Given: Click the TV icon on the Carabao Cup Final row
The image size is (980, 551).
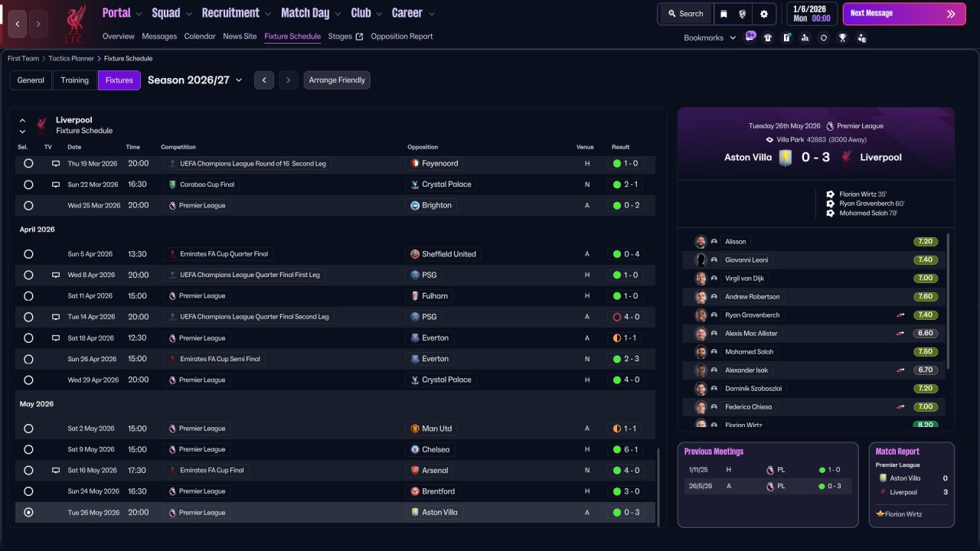Looking at the screenshot, I should [x=56, y=184].
